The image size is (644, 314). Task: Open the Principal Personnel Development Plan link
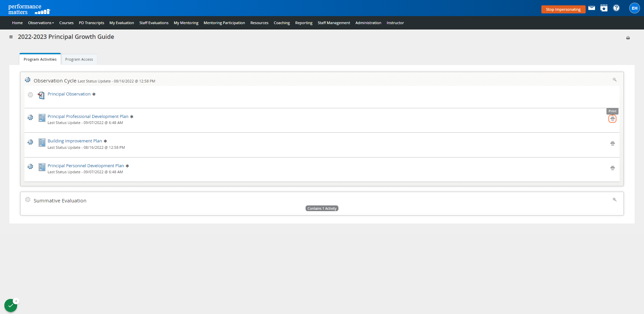pyautogui.click(x=86, y=166)
